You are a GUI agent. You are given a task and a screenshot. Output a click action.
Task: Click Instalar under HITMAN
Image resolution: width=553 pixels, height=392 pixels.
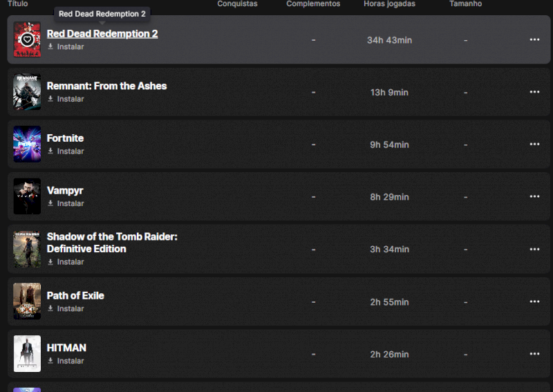[70, 361]
